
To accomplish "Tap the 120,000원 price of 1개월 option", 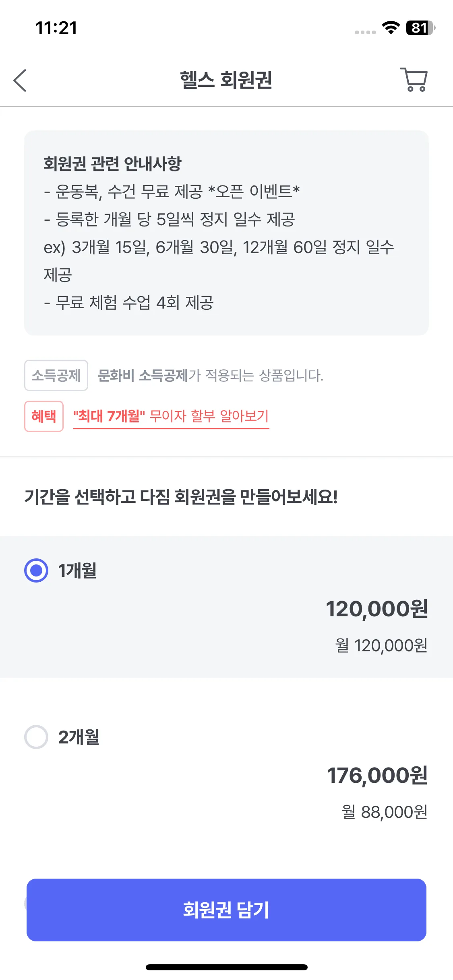I will 377,609.
